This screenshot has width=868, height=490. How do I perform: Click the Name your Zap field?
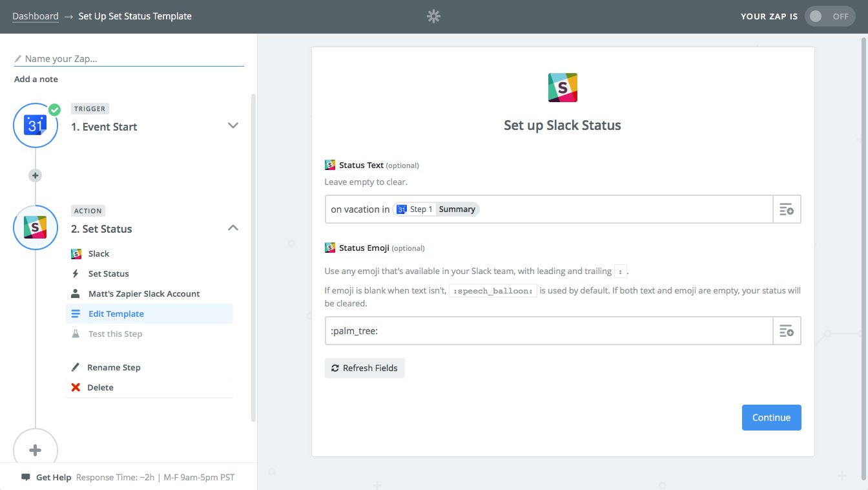pos(129,59)
